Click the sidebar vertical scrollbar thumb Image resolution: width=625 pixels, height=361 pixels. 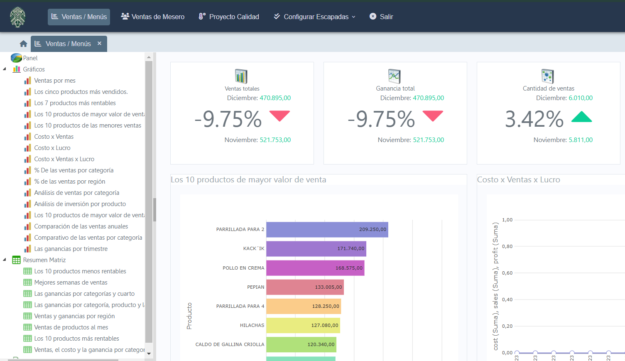[x=149, y=201]
